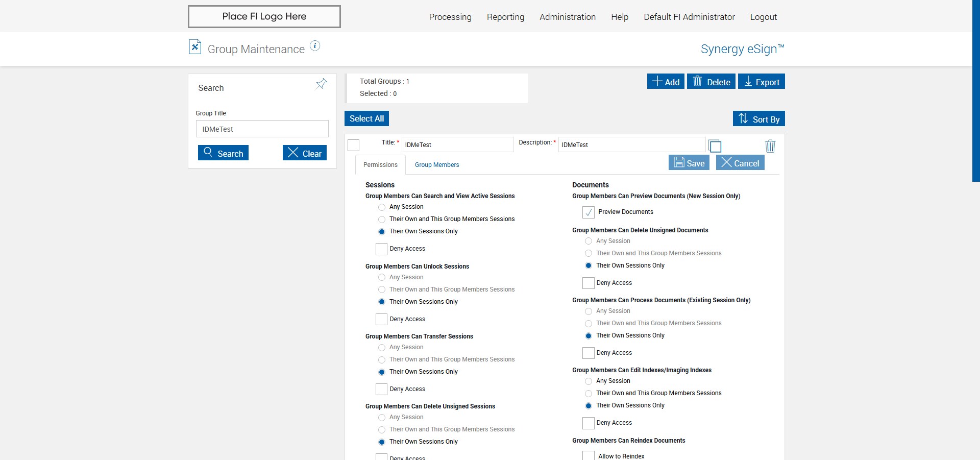Viewport: 980px width, 460px height.
Task: Click the page's vertical scrollbar thumb
Action: pos(976,91)
